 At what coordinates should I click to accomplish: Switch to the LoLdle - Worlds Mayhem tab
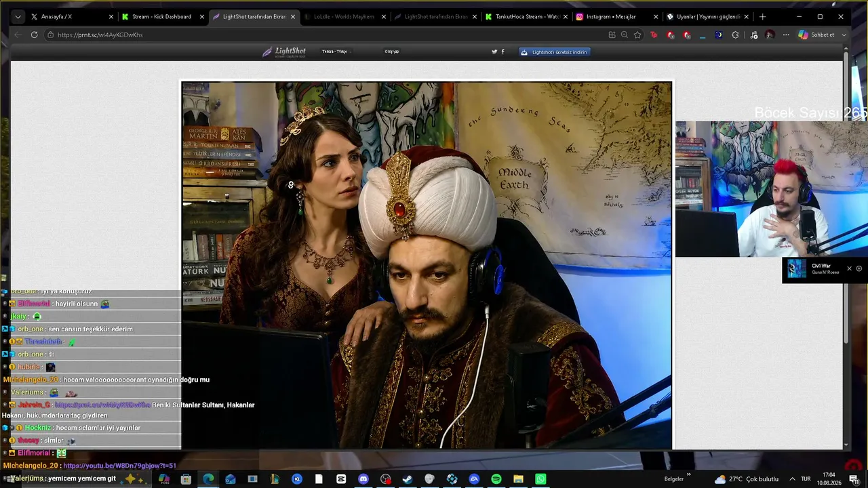(x=344, y=17)
